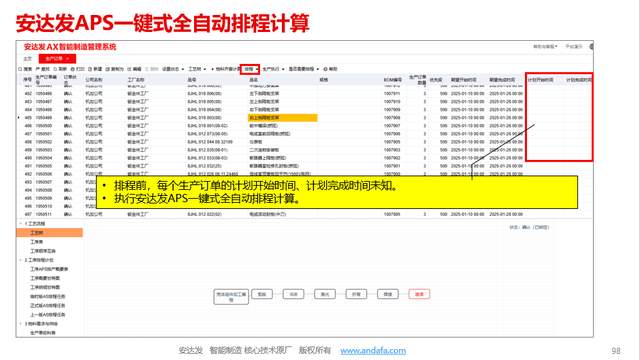Click the red-outlined final process flow node
This screenshot has width=640, height=360.
click(419, 294)
